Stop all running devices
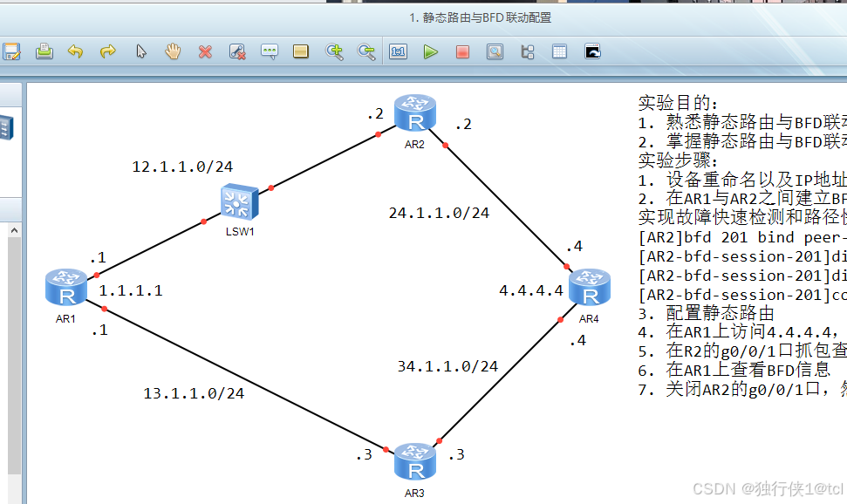Image resolution: width=847 pixels, height=504 pixels. pyautogui.click(x=462, y=51)
